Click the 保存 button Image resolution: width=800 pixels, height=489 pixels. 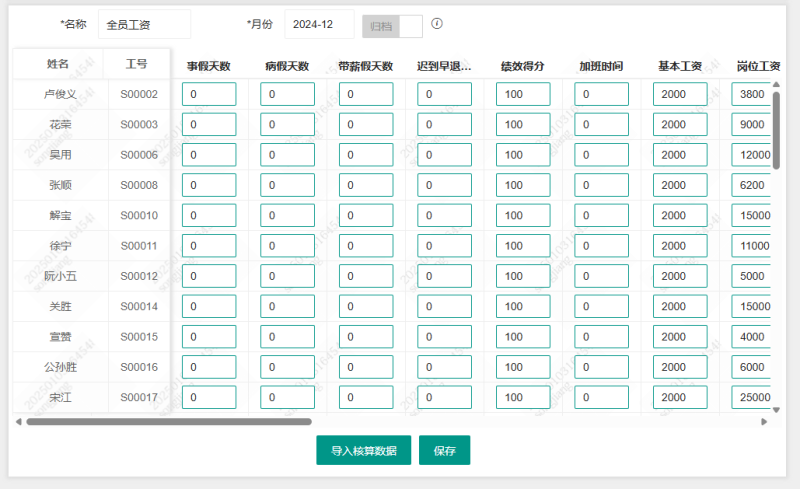point(444,451)
